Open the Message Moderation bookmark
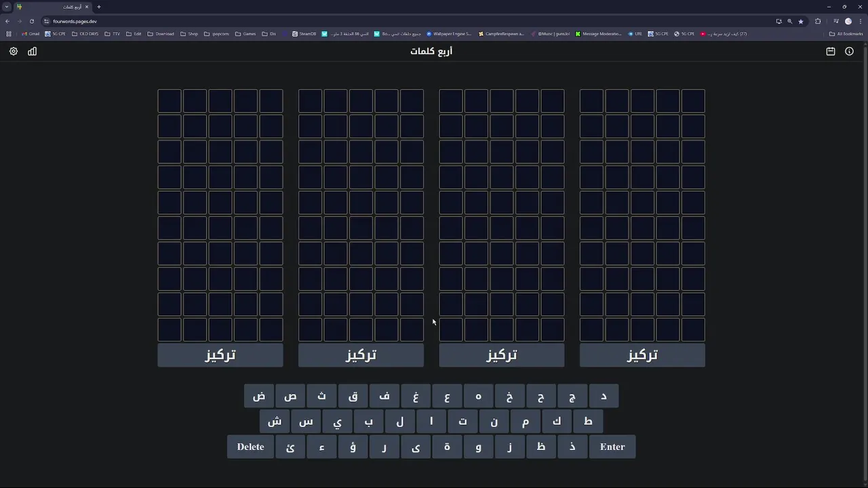Image resolution: width=868 pixels, height=488 pixels. click(x=598, y=34)
